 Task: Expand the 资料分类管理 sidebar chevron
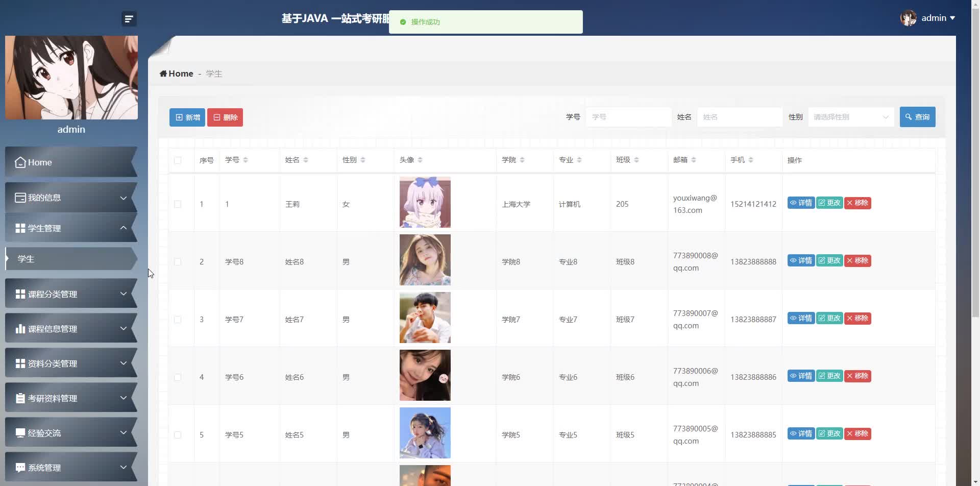(124, 363)
